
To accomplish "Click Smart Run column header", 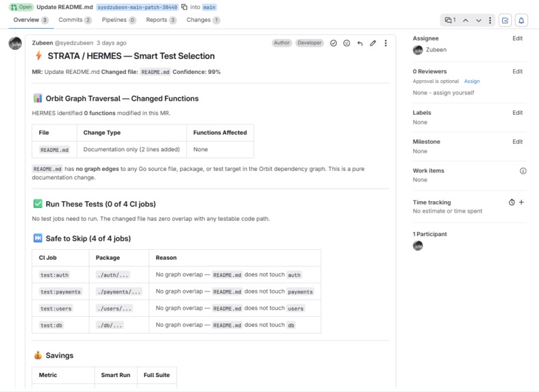I will coord(116,375).
